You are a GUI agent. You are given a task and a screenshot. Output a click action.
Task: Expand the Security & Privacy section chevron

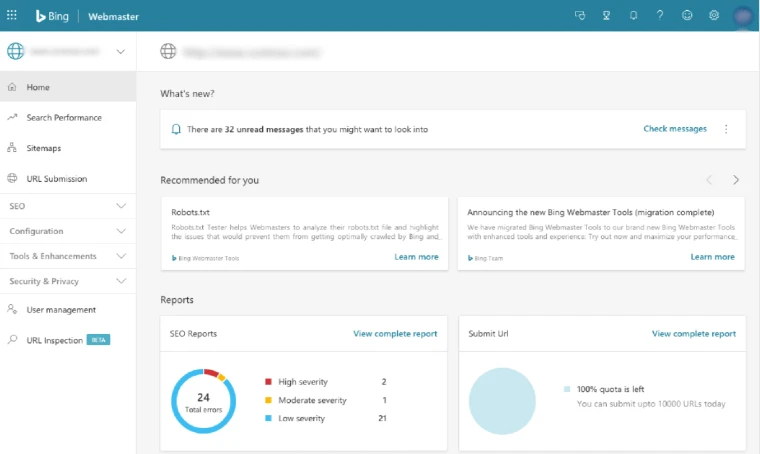(121, 281)
